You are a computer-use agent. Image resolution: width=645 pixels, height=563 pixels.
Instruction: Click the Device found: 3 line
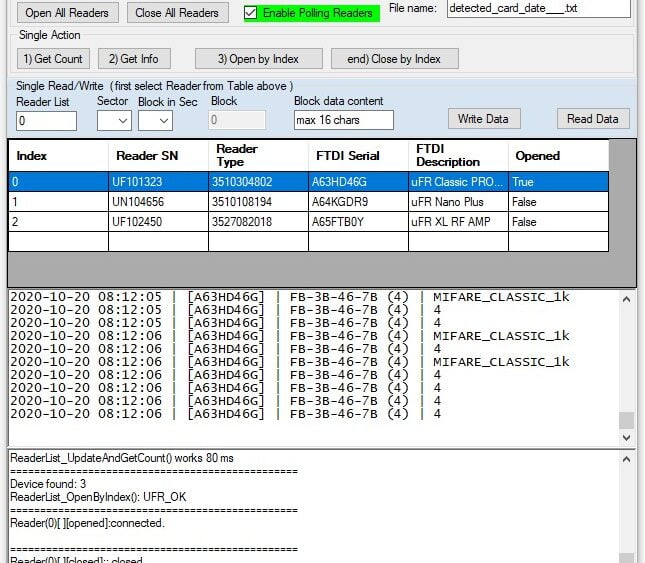tap(48, 484)
